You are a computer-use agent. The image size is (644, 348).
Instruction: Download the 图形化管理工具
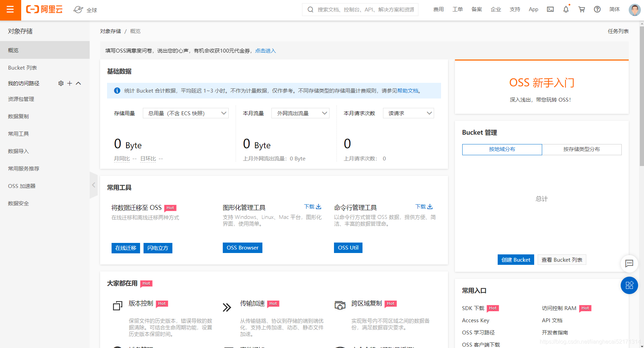(313, 207)
